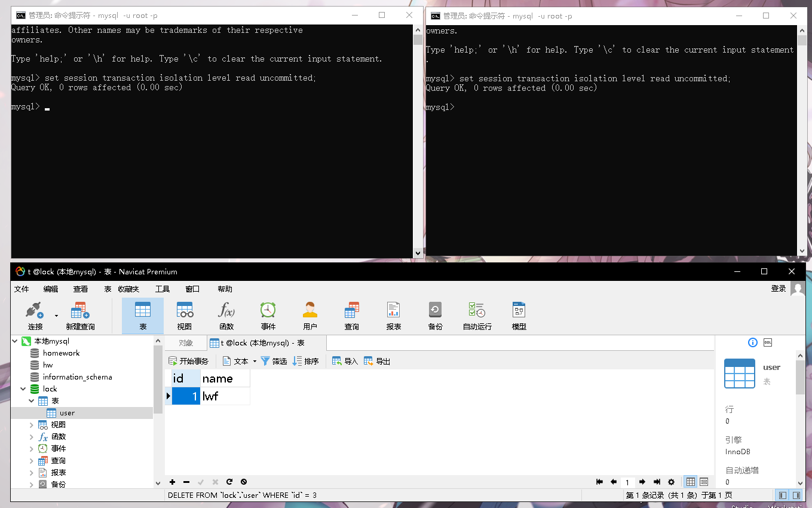This screenshot has height=508, width=812.
Task: Open the 备份 backup toolbar icon
Action: click(x=436, y=316)
